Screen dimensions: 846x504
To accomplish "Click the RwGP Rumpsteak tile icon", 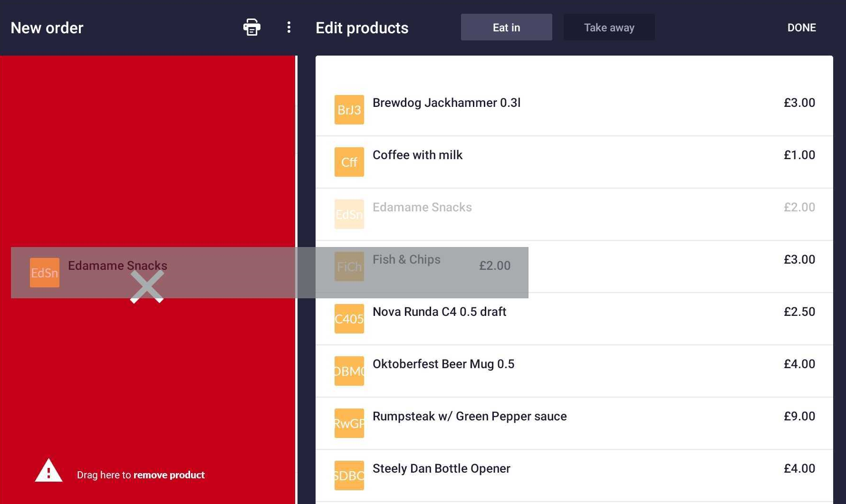I will point(349,423).
